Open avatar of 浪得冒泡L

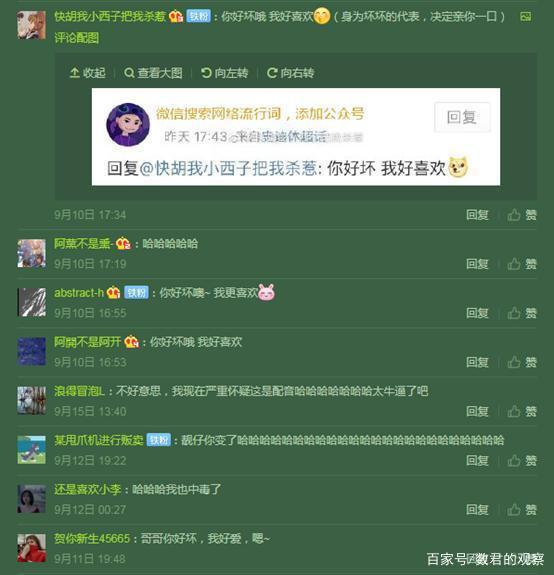click(32, 400)
